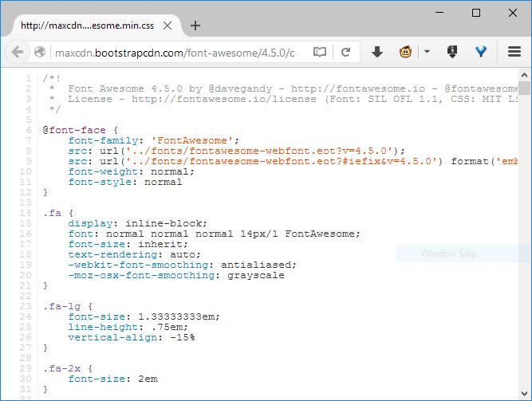The height and width of the screenshot is (401, 532).
Task: Click 'text-rendering' property name
Action: (x=112, y=255)
